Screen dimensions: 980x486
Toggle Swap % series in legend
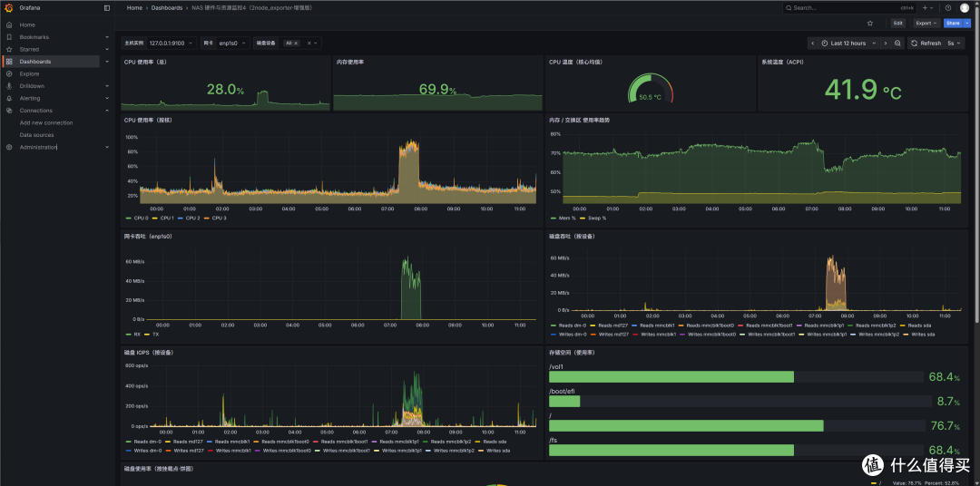[x=593, y=218]
